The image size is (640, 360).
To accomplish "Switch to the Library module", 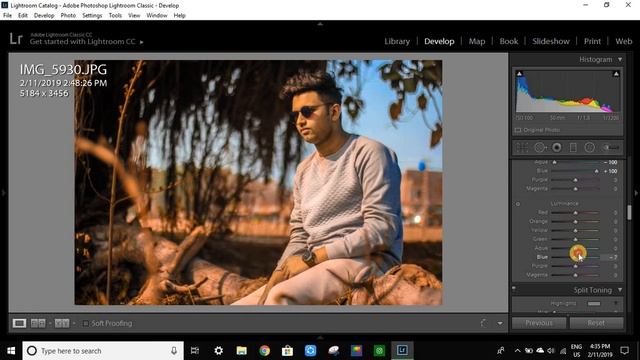I will [x=397, y=41].
